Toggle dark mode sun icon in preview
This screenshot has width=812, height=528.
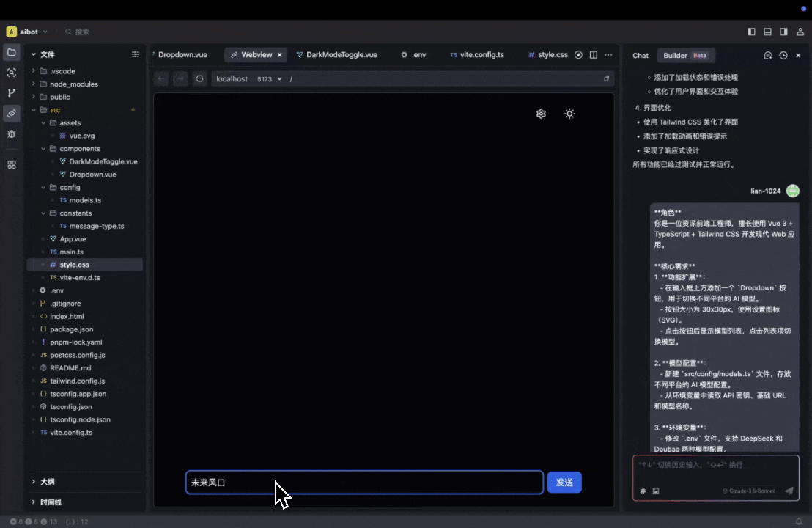569,114
